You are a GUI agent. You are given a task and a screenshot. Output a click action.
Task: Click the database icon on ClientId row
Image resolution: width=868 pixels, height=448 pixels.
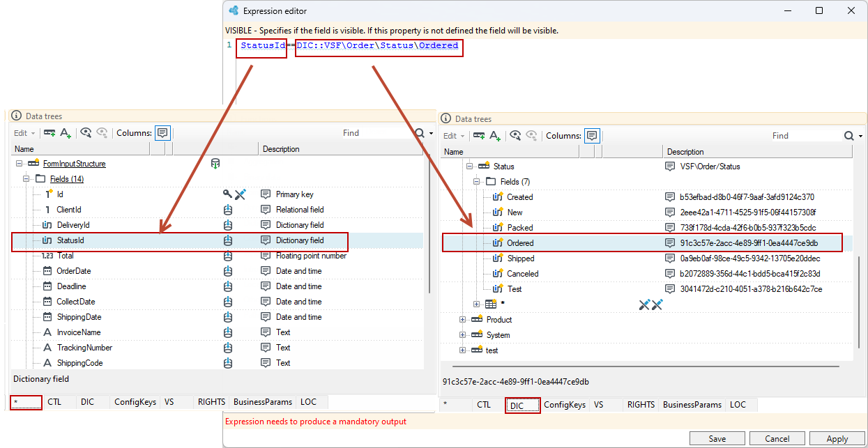click(x=227, y=210)
